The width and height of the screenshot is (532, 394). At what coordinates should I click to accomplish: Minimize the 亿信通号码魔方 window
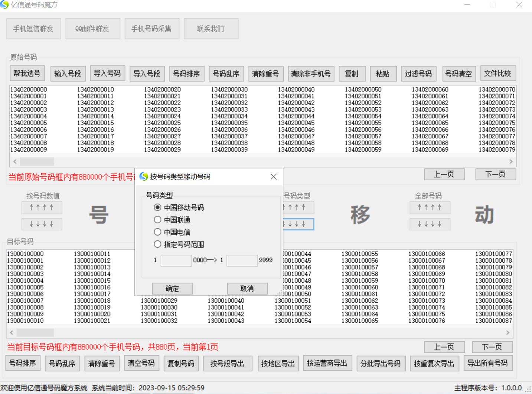(467, 5)
